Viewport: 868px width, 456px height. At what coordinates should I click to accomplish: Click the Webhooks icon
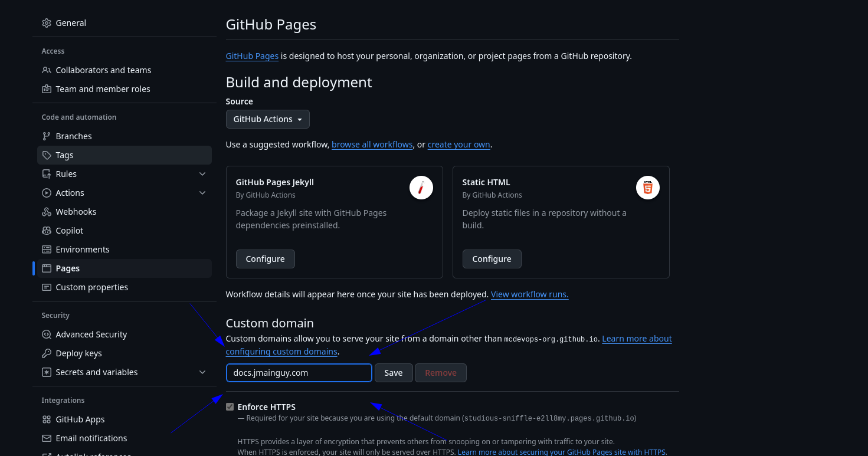47,212
